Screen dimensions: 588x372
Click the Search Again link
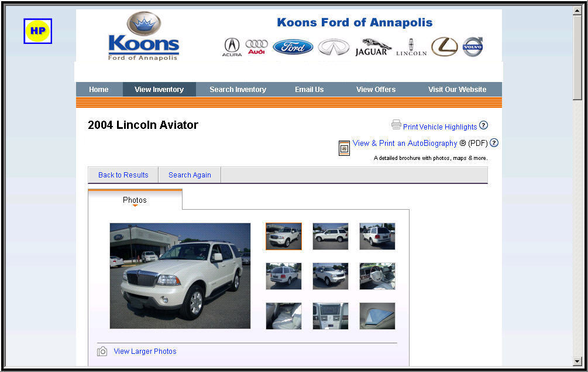coord(190,175)
